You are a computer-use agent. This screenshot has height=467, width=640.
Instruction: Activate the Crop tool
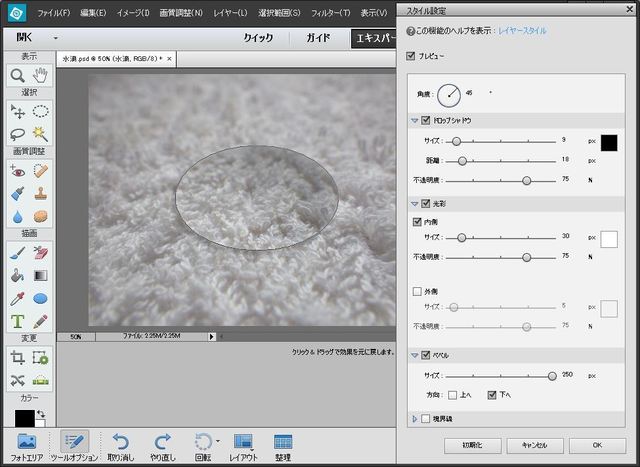[18, 357]
